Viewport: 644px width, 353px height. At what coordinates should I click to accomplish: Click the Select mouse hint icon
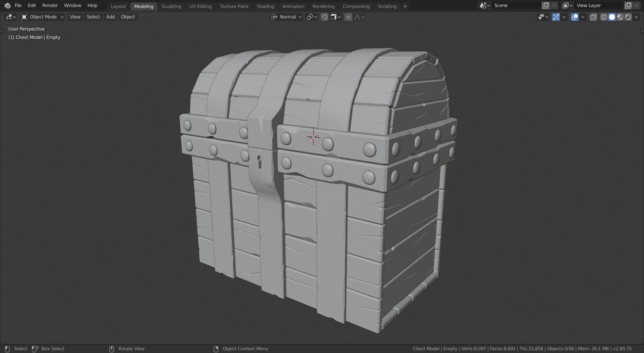[7, 349]
